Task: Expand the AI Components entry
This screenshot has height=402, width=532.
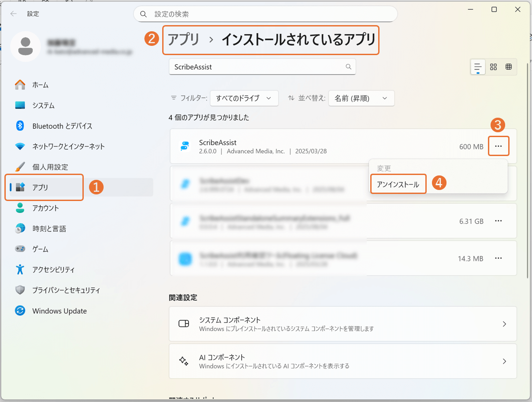Action: point(342,361)
